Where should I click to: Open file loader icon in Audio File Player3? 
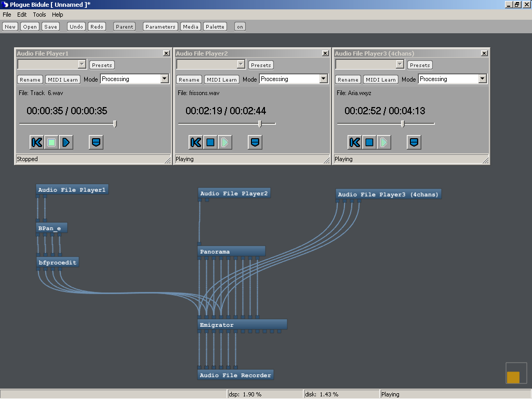[414, 142]
